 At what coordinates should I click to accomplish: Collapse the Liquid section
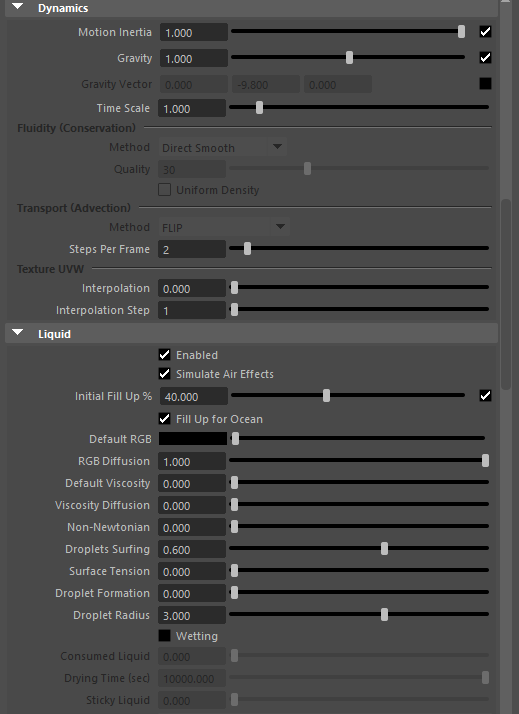17,333
